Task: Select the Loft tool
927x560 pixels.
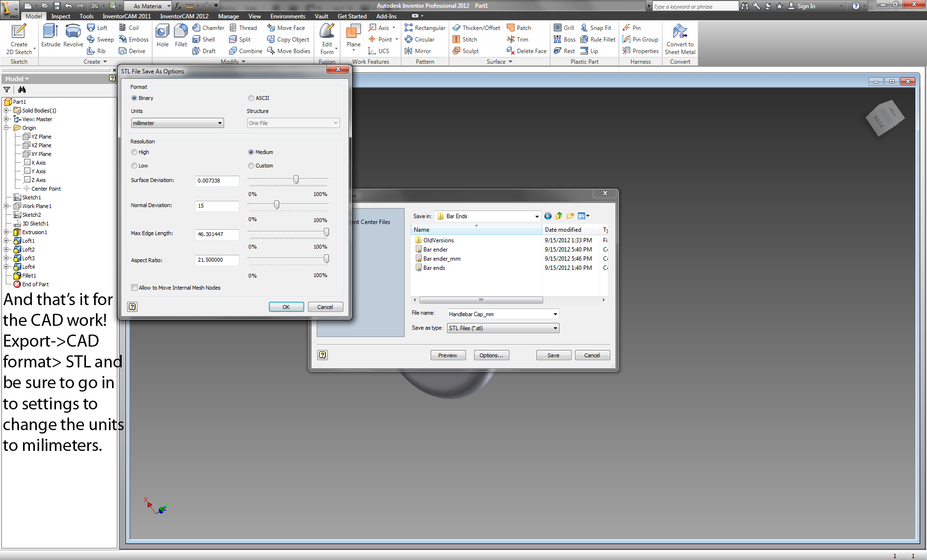Action: [x=97, y=28]
